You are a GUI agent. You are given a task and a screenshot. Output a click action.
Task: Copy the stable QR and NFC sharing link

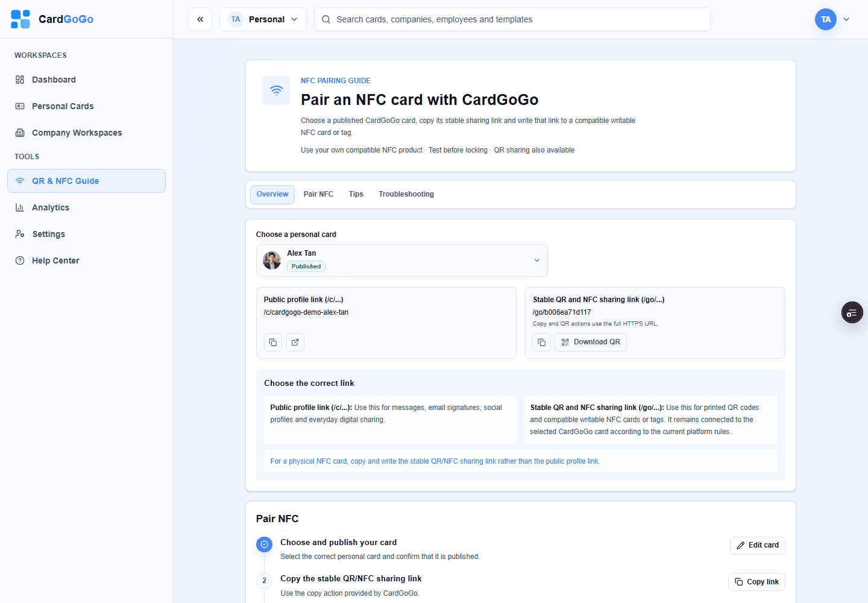pyautogui.click(x=542, y=343)
